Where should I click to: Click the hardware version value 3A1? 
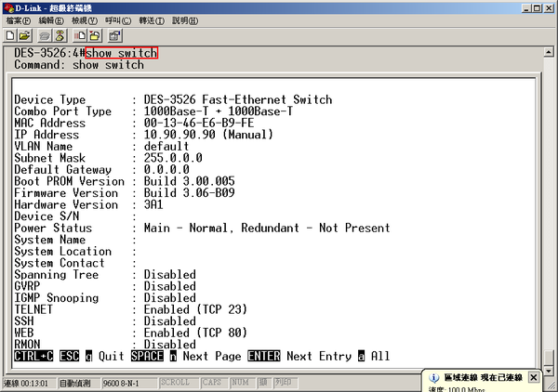point(153,204)
